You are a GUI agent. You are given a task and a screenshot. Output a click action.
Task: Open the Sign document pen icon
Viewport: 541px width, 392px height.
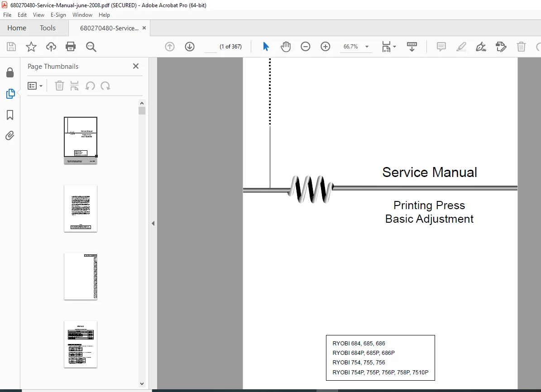(481, 47)
